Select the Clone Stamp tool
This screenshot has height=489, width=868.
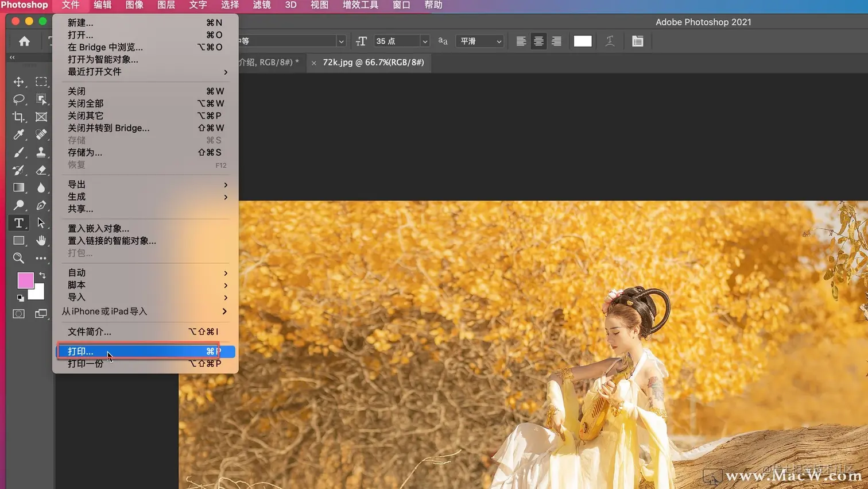(x=41, y=152)
